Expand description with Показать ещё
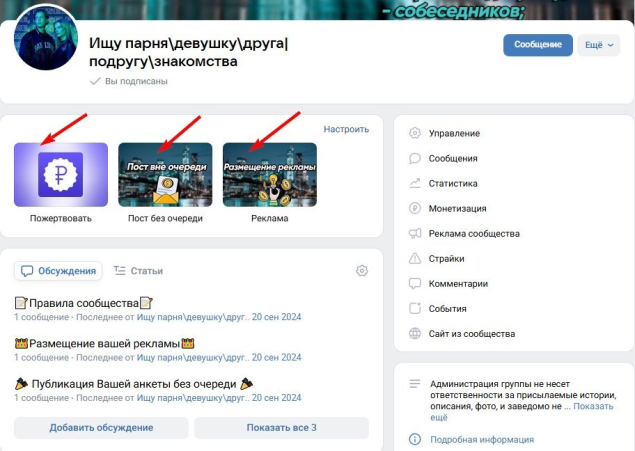 [x=522, y=412]
